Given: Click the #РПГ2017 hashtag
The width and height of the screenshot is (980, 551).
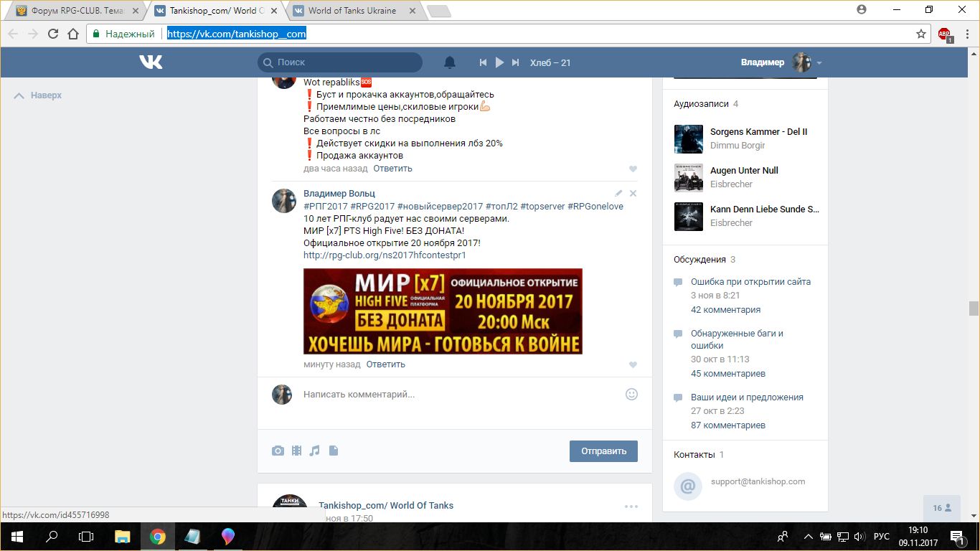Looking at the screenshot, I should click(325, 207).
